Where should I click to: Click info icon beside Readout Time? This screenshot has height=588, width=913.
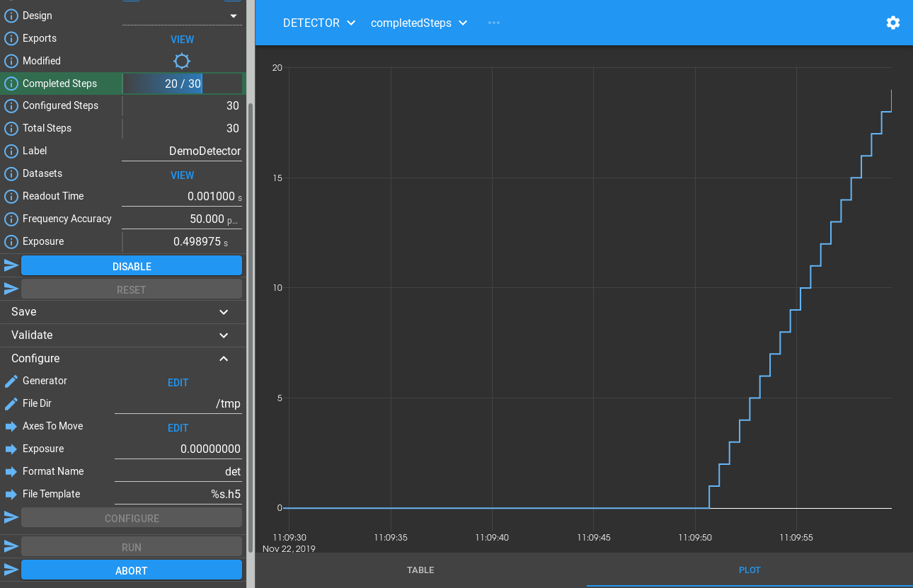(x=11, y=196)
